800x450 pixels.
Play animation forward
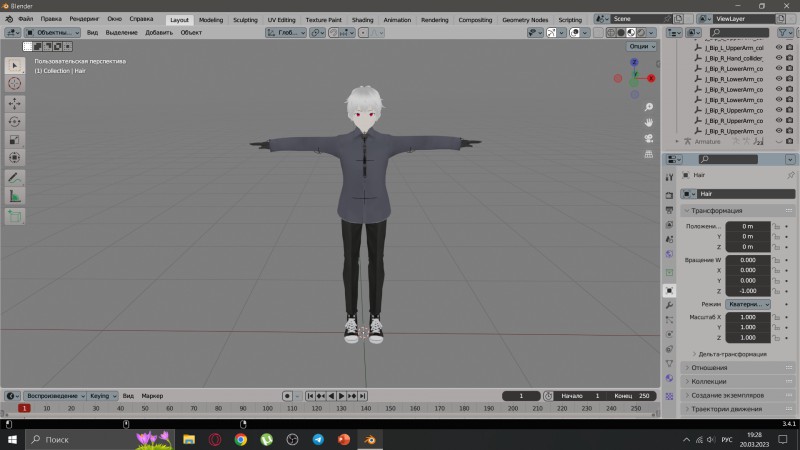pyautogui.click(x=341, y=396)
